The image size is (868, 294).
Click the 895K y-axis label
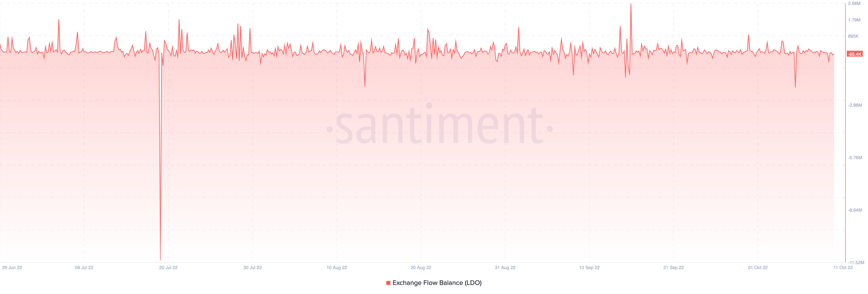tap(853, 36)
